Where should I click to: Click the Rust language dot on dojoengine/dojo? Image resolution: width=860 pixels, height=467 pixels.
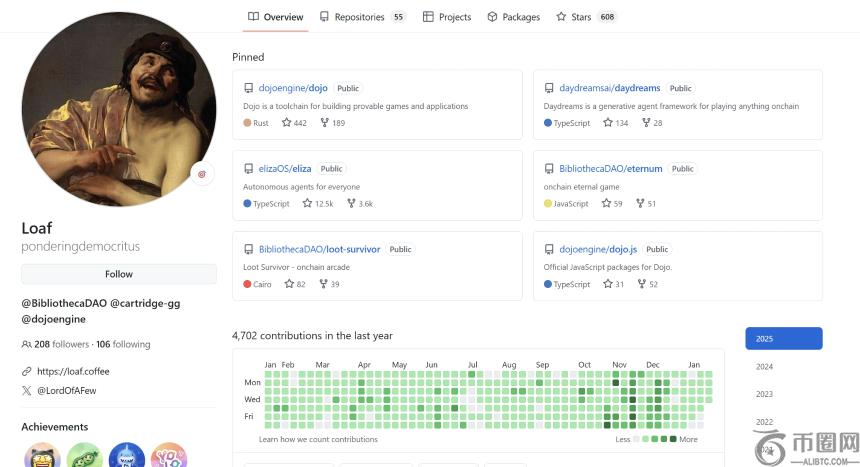pos(247,122)
